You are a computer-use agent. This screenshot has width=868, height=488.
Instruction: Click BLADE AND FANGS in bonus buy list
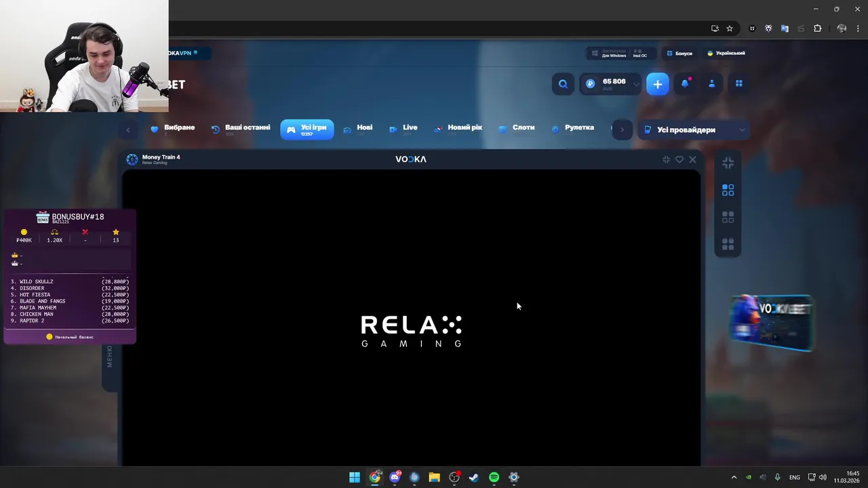pos(42,301)
